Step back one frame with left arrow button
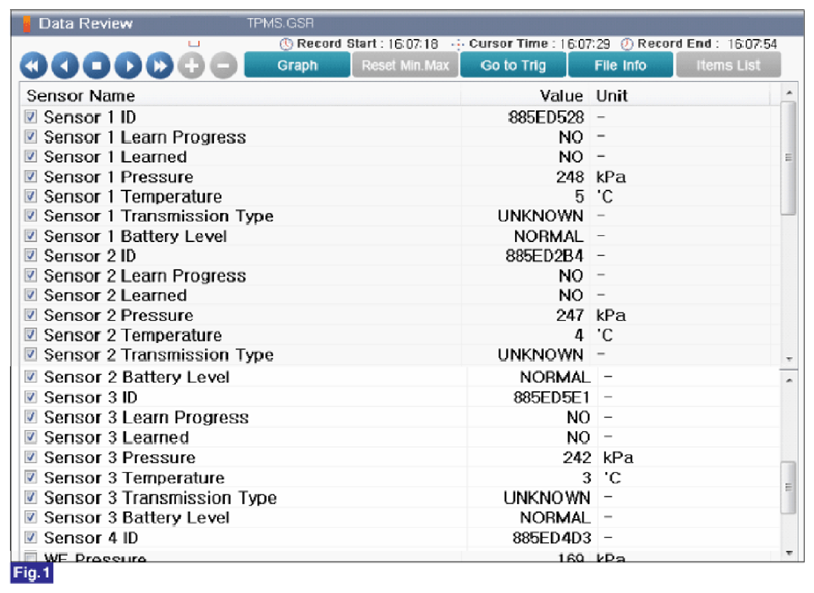Screen dimensions: 814x593 point(65,66)
